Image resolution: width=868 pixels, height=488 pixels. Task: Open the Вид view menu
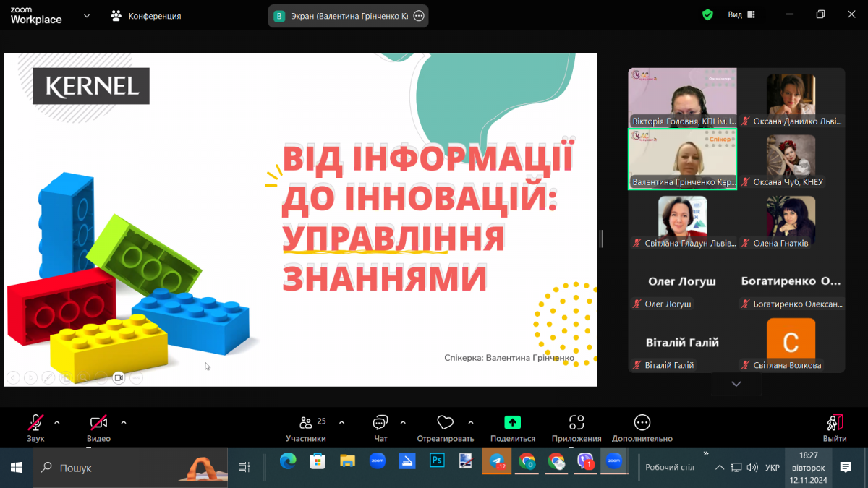pyautogui.click(x=739, y=14)
